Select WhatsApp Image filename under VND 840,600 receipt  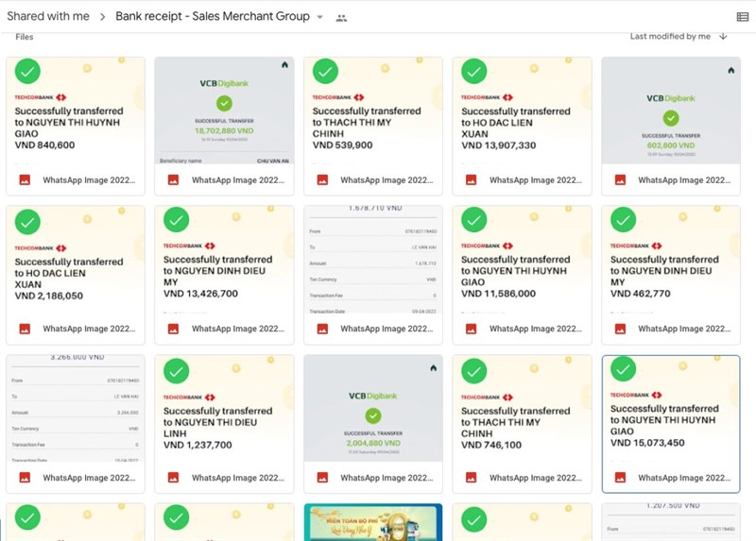click(89, 180)
